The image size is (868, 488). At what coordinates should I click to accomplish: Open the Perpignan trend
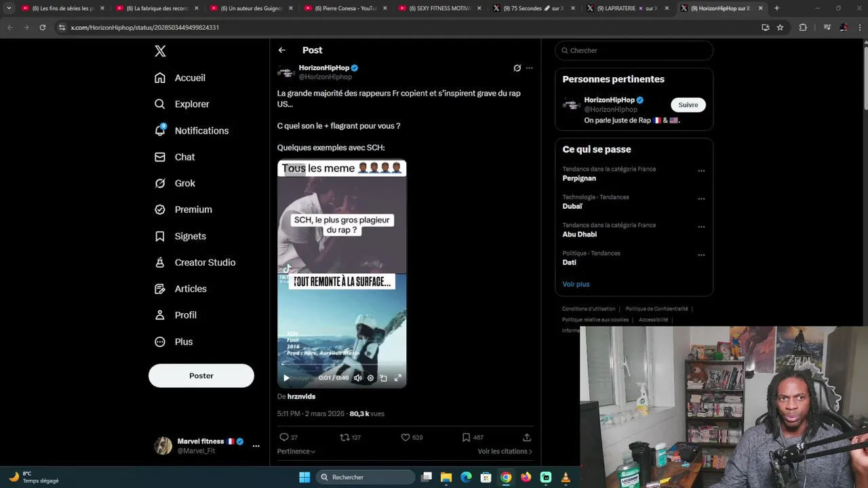[579, 179]
